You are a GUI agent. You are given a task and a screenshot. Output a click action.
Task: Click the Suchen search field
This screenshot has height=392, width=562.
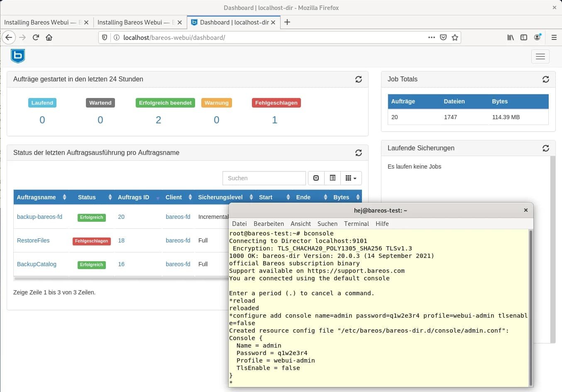(264, 178)
